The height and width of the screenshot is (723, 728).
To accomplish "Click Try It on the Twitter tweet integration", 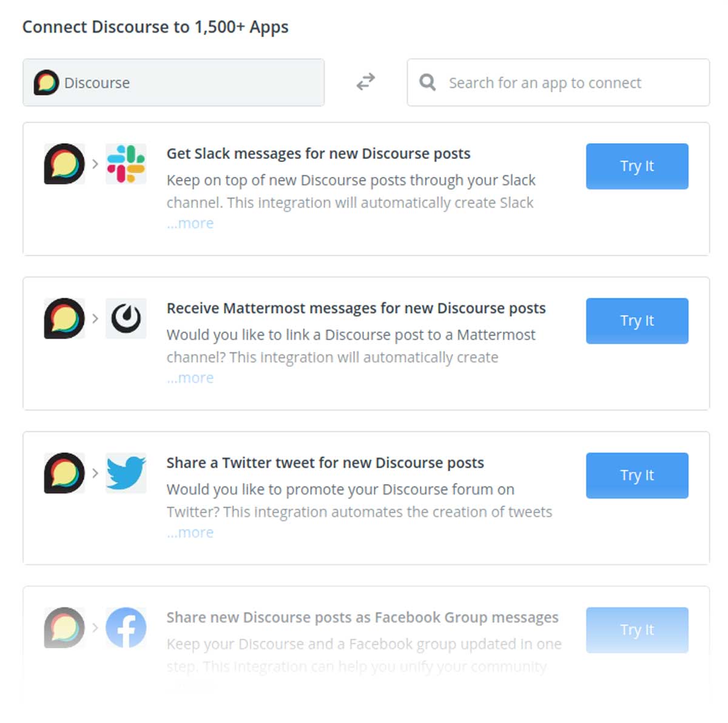I will click(636, 476).
